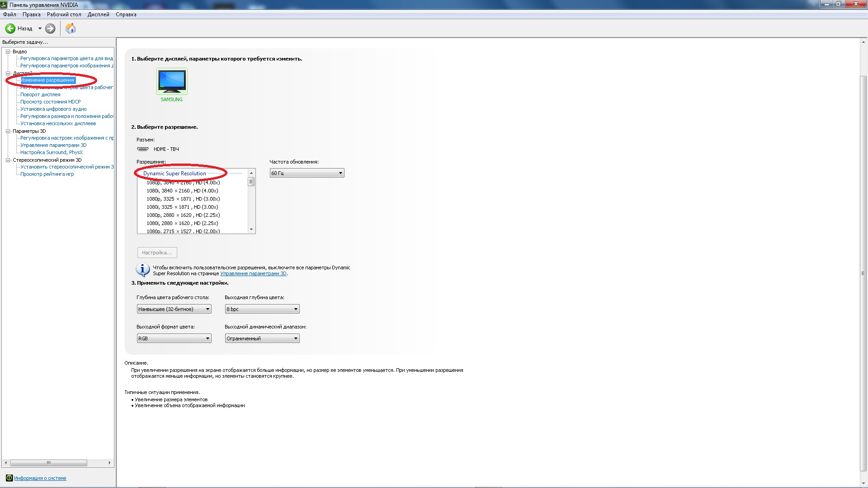The height and width of the screenshot is (488, 868).
Task: Choose 1080p, 3325 × 1871 (3.00x) resolution
Action: (183, 199)
